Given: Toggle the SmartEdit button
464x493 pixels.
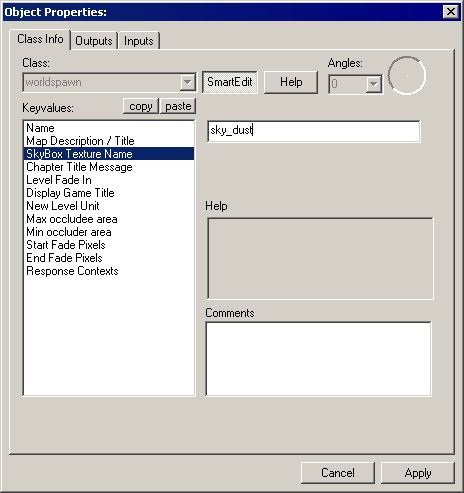Looking at the screenshot, I should tap(230, 82).
